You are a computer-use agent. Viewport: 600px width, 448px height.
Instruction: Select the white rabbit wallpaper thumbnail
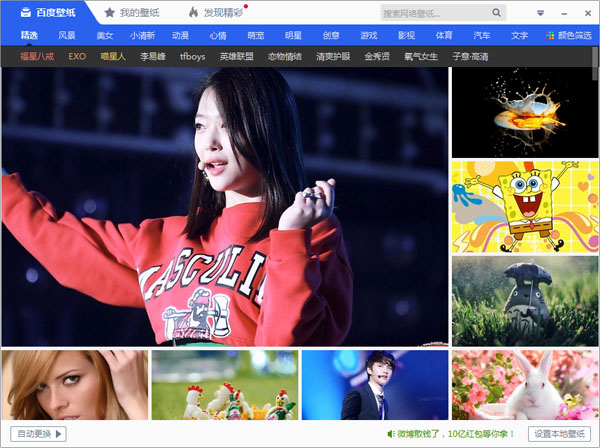pos(525,385)
